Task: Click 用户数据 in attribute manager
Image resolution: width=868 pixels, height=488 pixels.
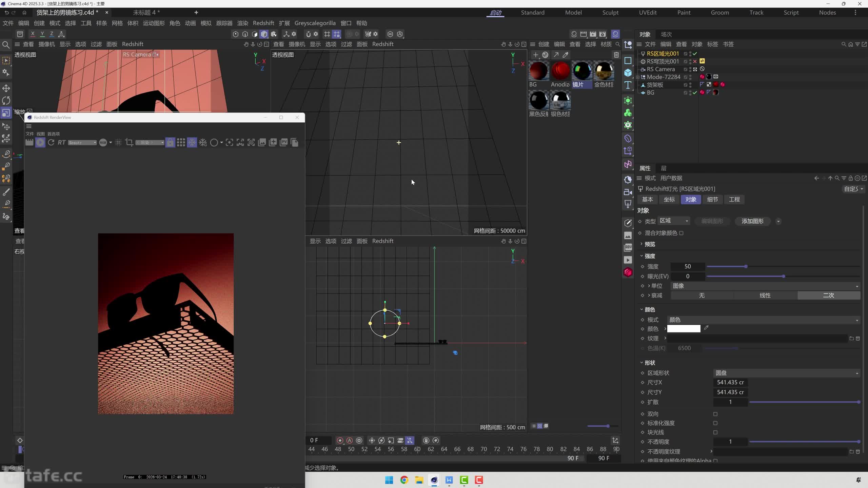Action: (x=671, y=178)
